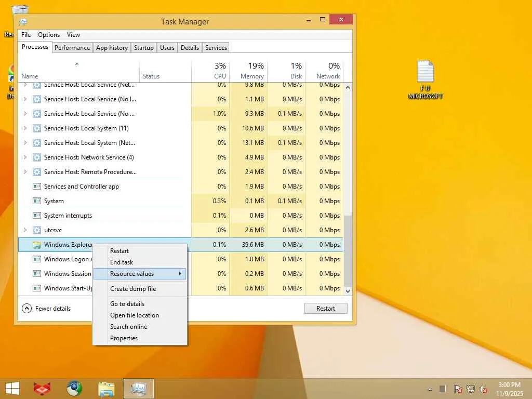Click gear icon of Service Host: Local Service (No I...

pyautogui.click(x=37, y=99)
